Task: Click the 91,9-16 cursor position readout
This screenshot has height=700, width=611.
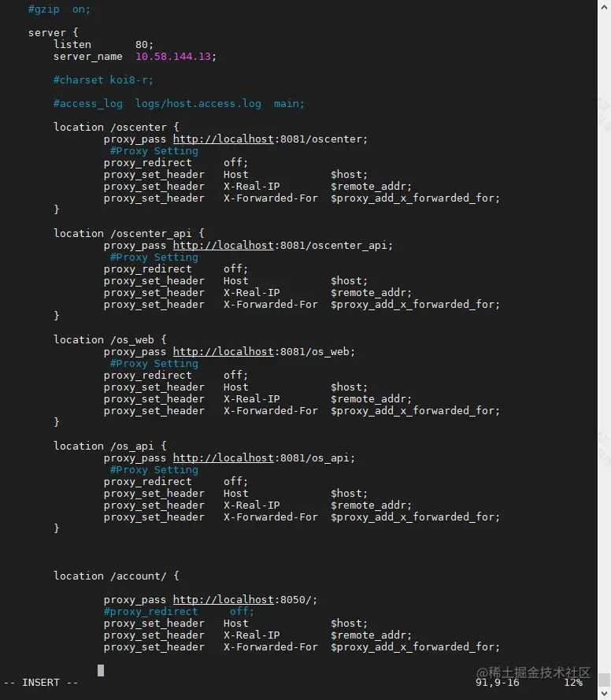Action: pyautogui.click(x=497, y=683)
